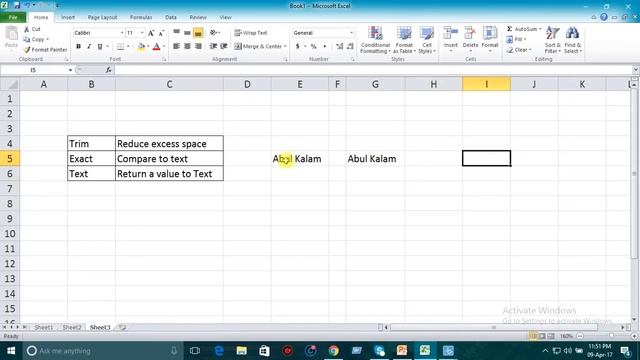Apply Accounting Number Format dollar icon
Screen dimensions: 640x360
click(x=298, y=47)
